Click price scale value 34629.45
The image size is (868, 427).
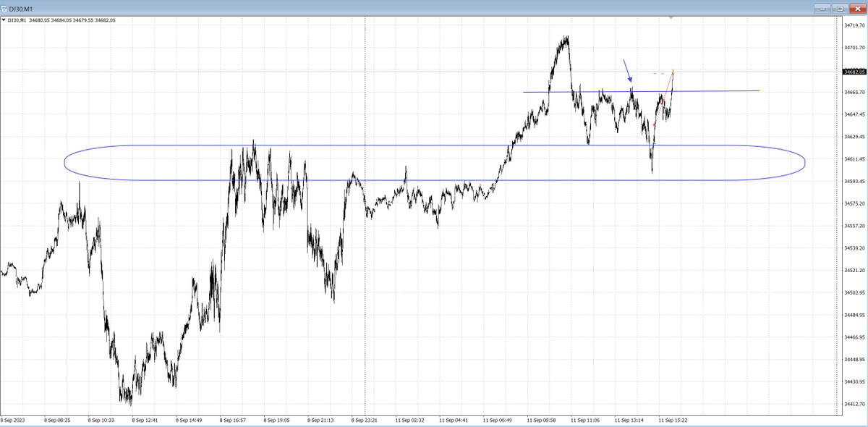(854, 137)
